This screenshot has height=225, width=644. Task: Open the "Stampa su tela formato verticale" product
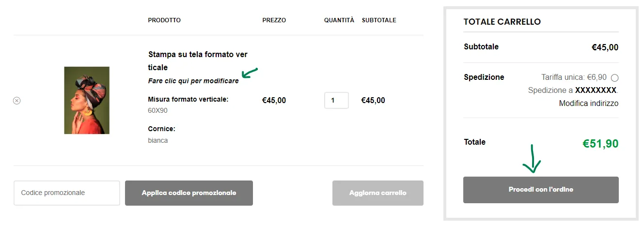(198, 61)
